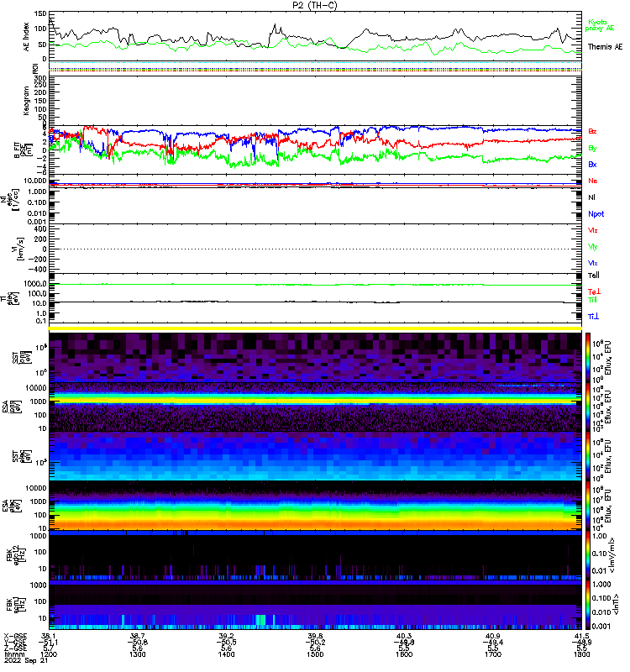Click the top SST electron Eflux color bar
Image resolution: width=630 pixels, height=672 pixels.
(x=589, y=356)
